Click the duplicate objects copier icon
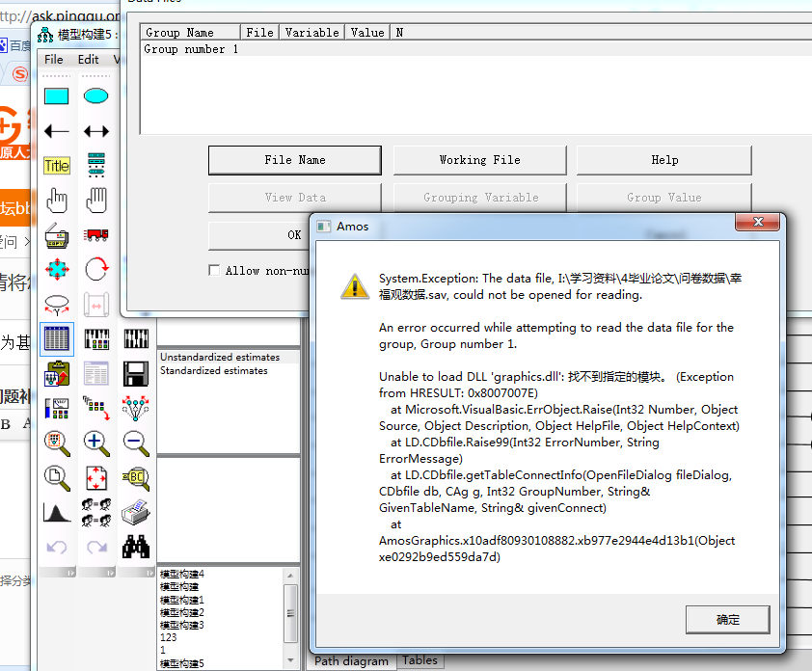This screenshot has height=671, width=812. click(57, 235)
